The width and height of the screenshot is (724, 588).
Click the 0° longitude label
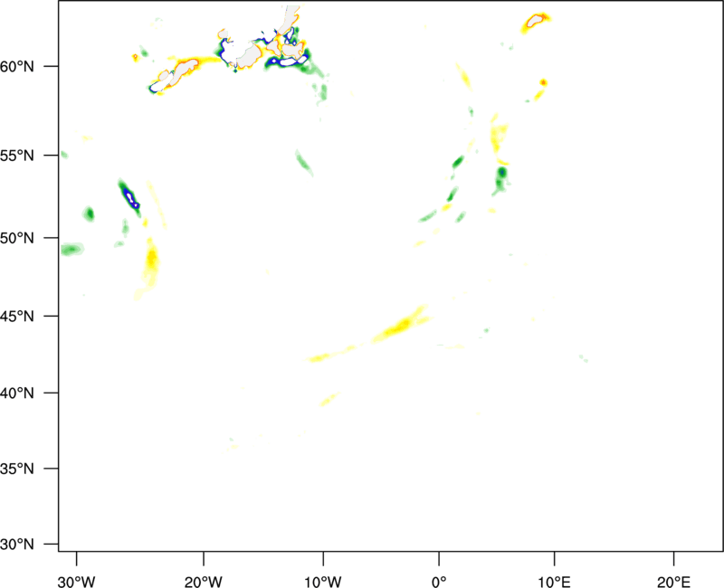439,582
